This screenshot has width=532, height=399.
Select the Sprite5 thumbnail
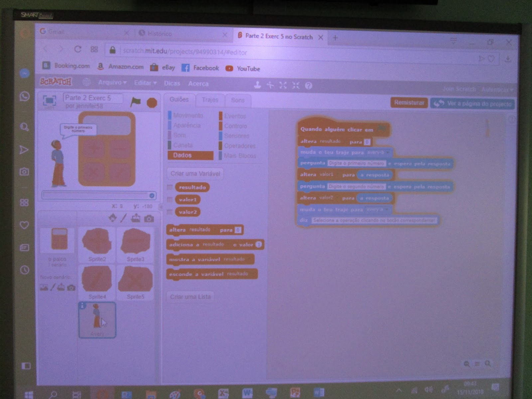pyautogui.click(x=135, y=283)
